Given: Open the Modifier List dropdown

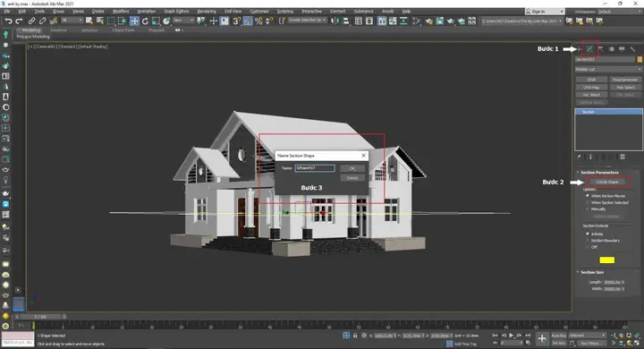Looking at the screenshot, I should [x=608, y=69].
